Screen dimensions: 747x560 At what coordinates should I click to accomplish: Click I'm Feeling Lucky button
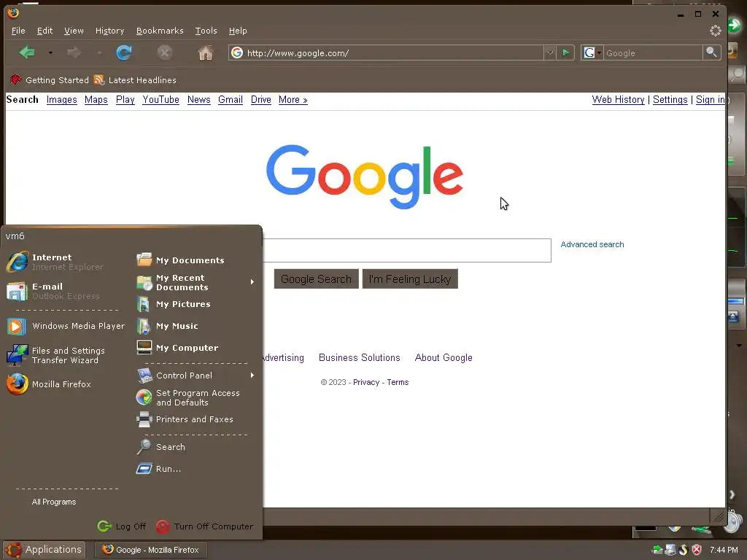pyautogui.click(x=410, y=279)
